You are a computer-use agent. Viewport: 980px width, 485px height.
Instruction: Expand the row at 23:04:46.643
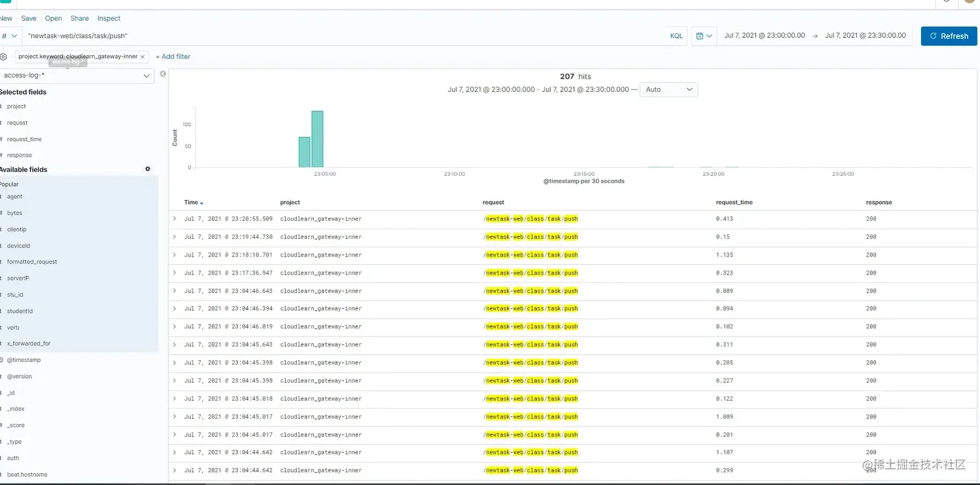(x=174, y=291)
